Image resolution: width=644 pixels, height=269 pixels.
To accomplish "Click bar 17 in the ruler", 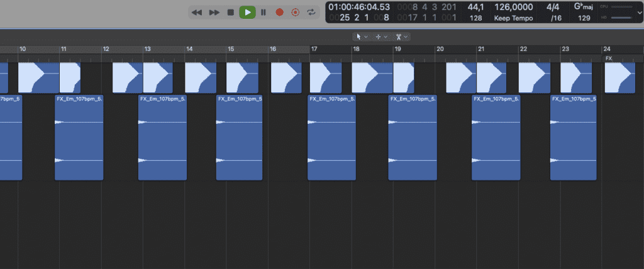I will (314, 49).
